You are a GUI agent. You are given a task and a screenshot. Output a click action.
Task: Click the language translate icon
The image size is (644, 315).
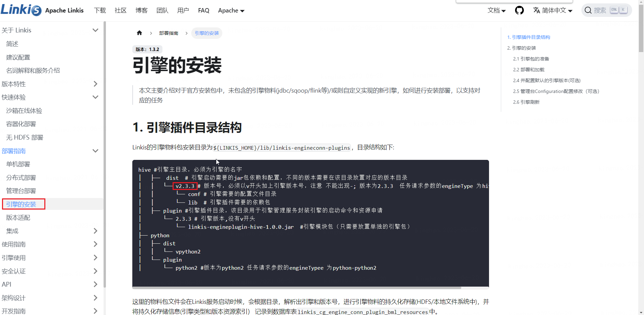point(536,10)
